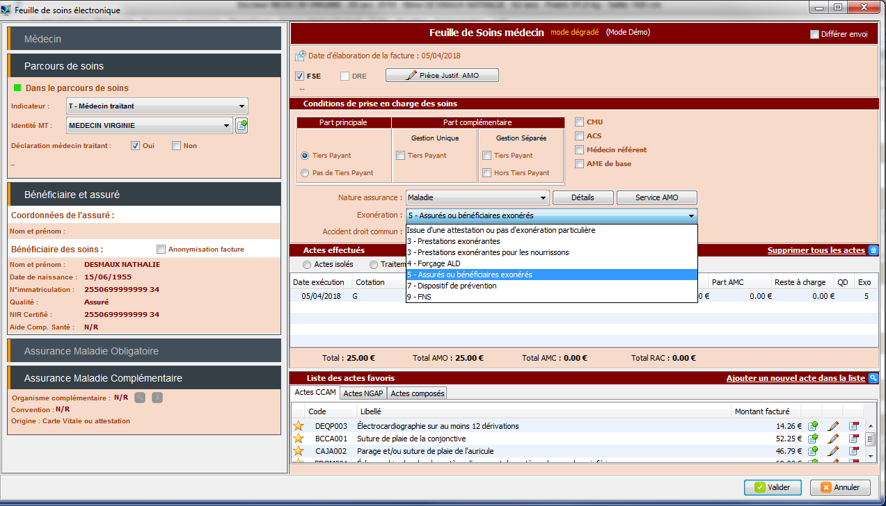Check the Anonymisation facture box
The image size is (886, 506).
[161, 249]
